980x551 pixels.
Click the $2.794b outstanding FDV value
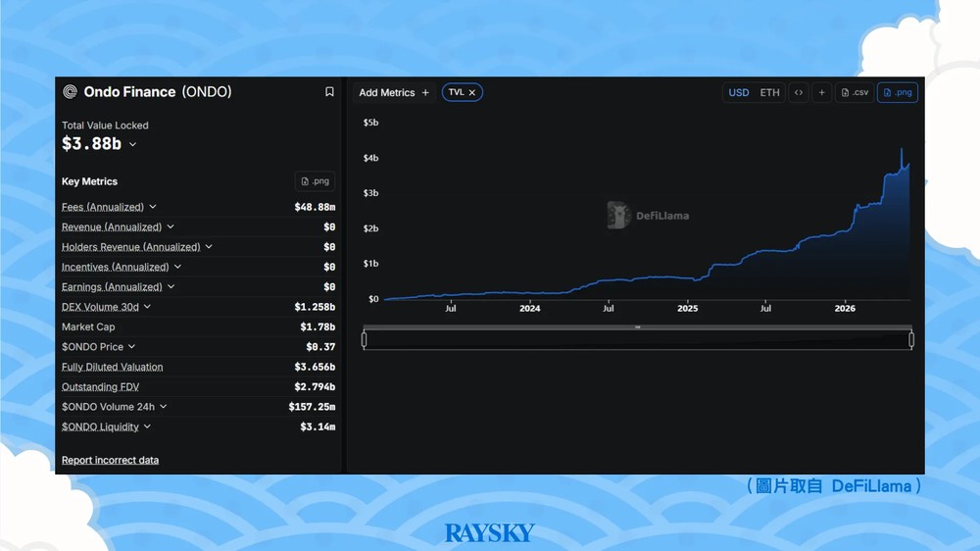point(315,387)
